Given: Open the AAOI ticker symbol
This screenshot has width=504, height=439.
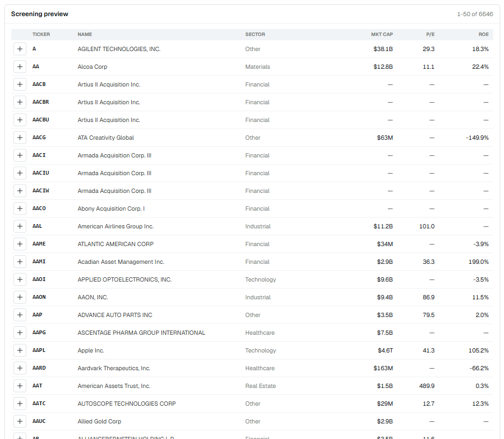Looking at the screenshot, I should [39, 279].
